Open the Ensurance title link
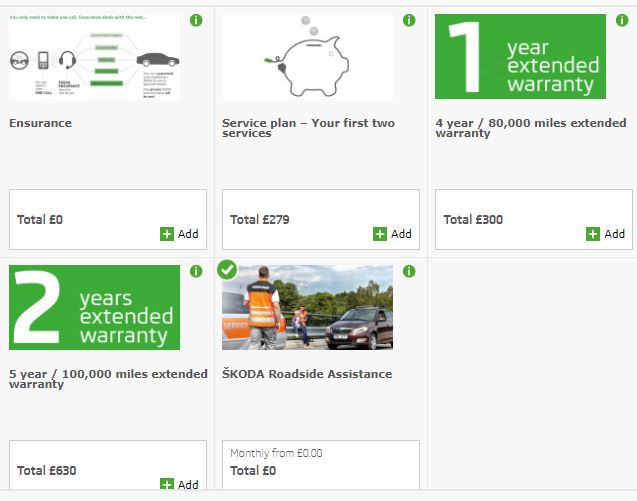This screenshot has width=637, height=501. pos(40,123)
